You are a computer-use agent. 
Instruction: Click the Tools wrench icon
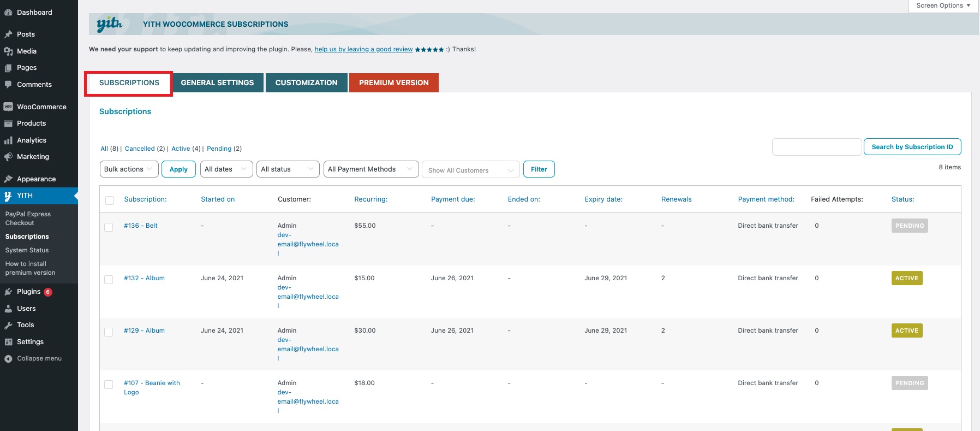[x=8, y=325]
